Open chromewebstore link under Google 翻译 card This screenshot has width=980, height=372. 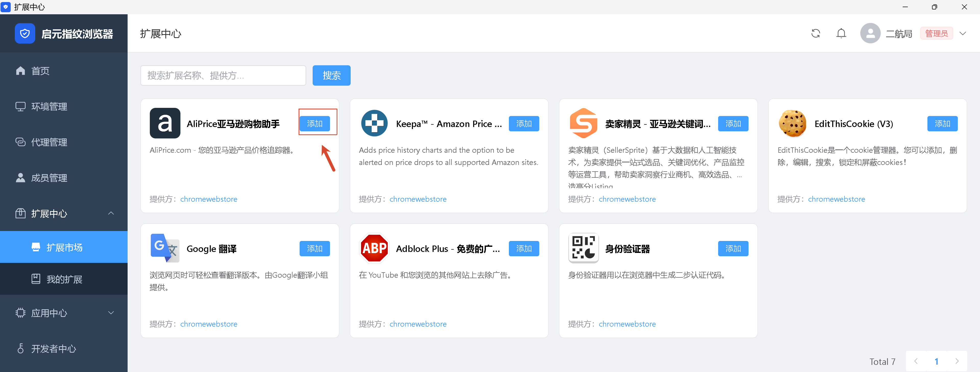tap(209, 324)
